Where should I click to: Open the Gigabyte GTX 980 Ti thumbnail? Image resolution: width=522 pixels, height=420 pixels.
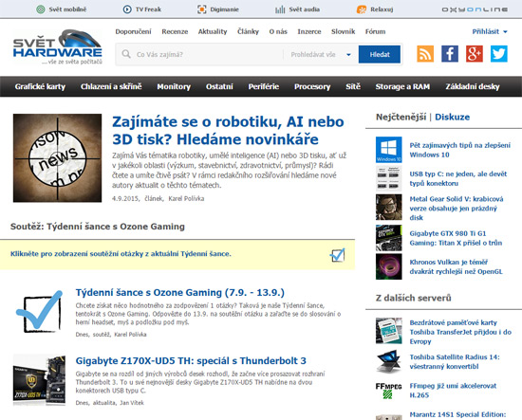click(388, 238)
